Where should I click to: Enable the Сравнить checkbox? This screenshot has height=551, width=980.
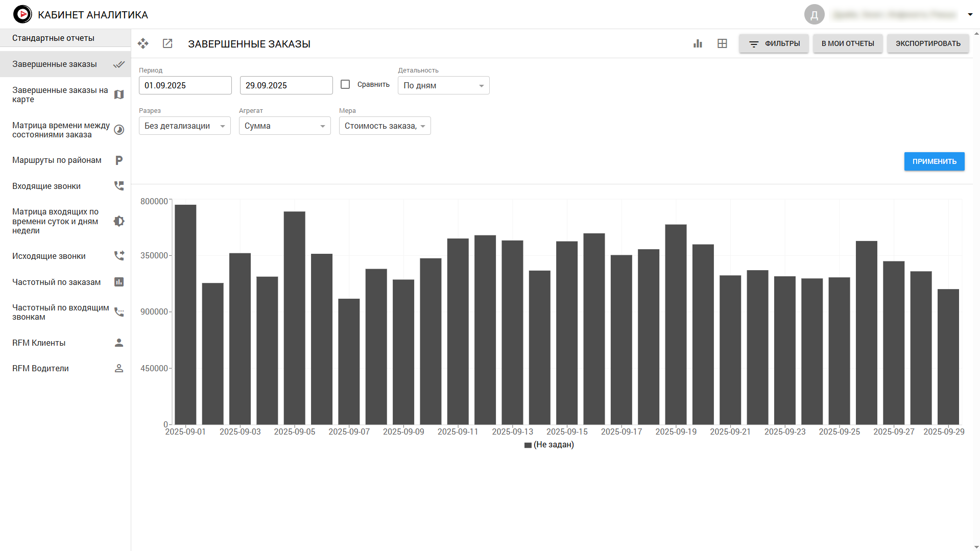345,85
